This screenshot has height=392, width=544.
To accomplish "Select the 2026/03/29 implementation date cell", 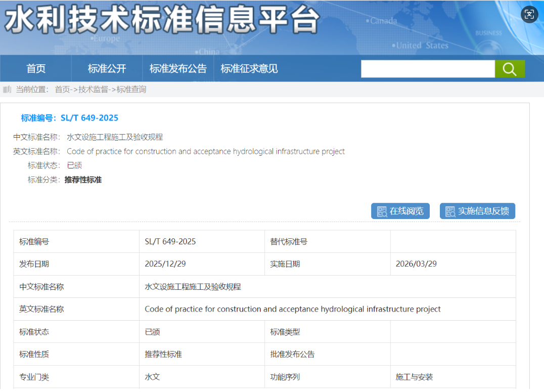I will pos(416,264).
